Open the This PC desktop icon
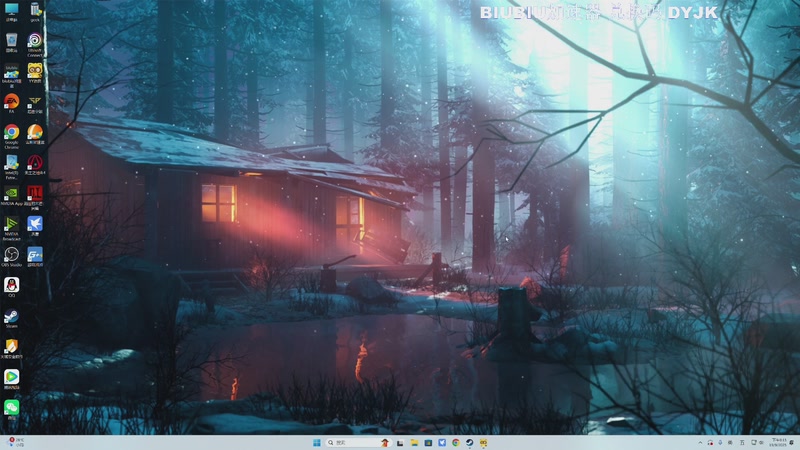800x450 pixels. point(11,11)
